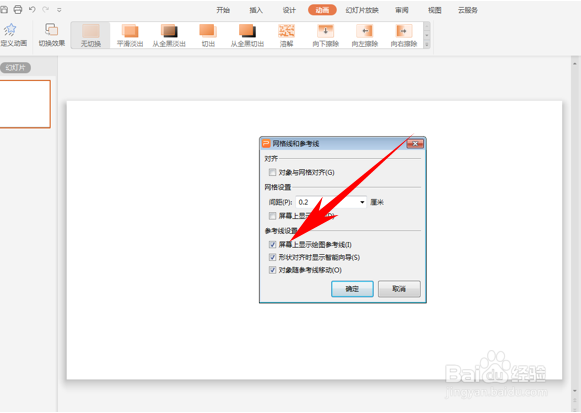Uncheck 屏幕上显示绘图参考线(I)
Viewport: 581px width, 413px height.
(x=272, y=244)
